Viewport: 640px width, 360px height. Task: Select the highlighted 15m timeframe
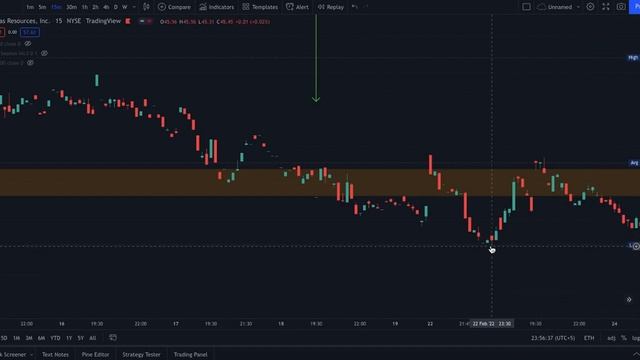click(56, 7)
